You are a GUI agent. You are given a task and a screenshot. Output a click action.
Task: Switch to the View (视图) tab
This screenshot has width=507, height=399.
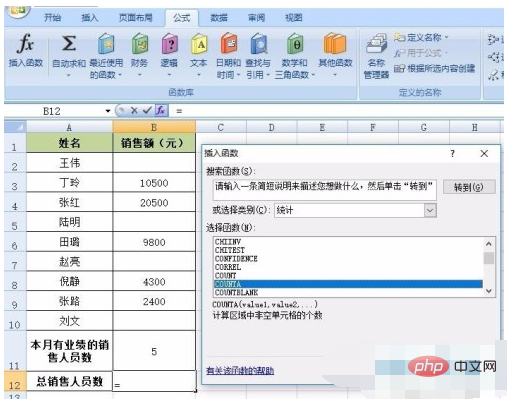click(294, 17)
